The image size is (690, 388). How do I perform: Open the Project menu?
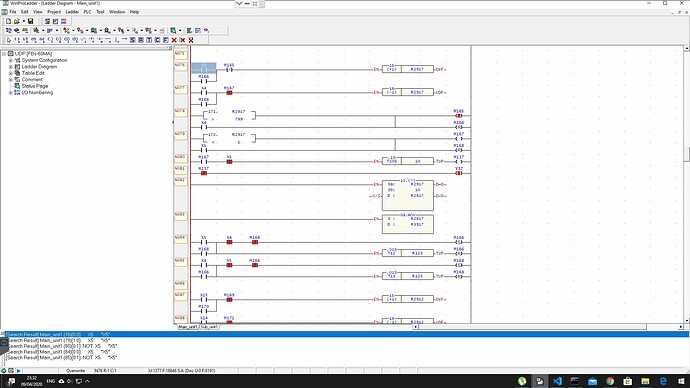point(54,12)
